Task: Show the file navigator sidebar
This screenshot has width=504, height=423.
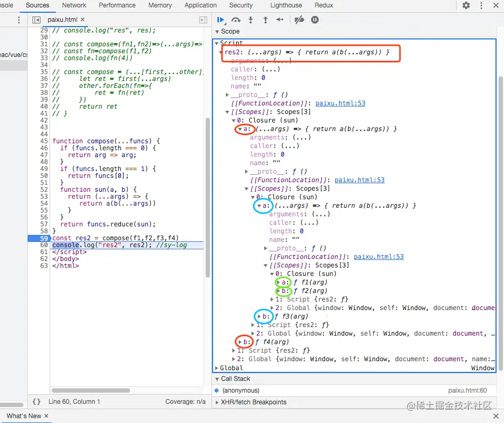Action: (x=36, y=20)
